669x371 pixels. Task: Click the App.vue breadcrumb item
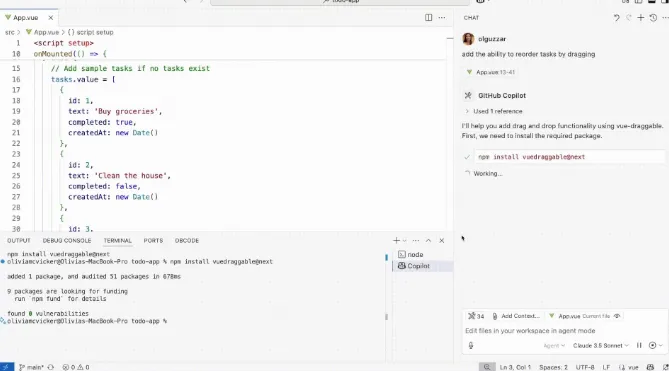(43, 32)
